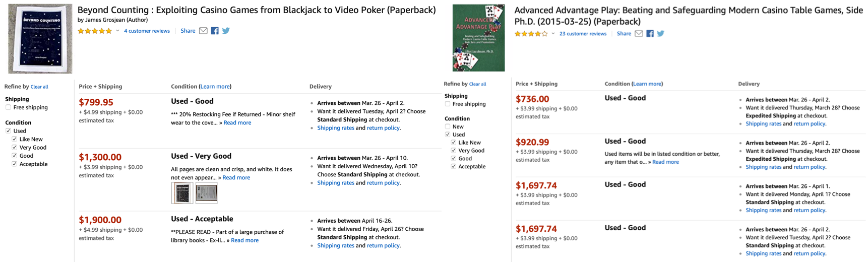Share Beyond Counting on Twitter
Screen dimensions: 868x264
click(226, 31)
